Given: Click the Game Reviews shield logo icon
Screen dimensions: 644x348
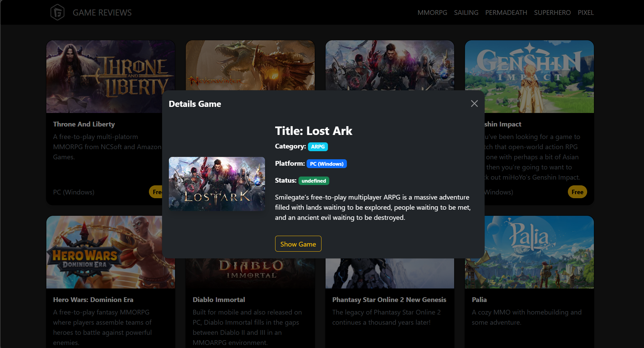Looking at the screenshot, I should 57,13.
